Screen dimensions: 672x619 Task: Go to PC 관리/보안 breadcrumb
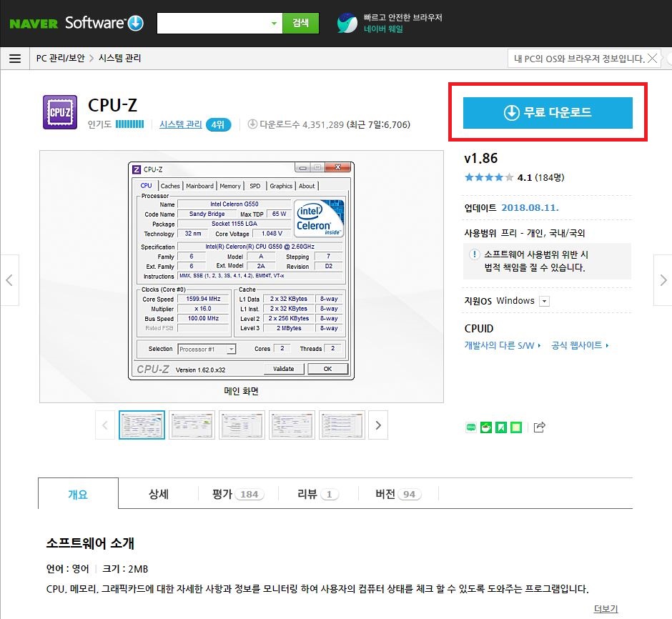pos(61,59)
